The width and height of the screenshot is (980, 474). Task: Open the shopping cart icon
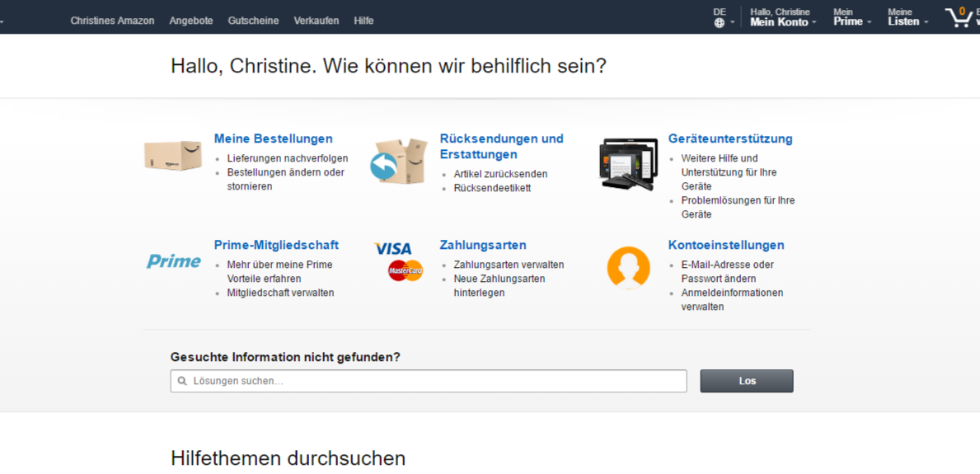pyautogui.click(x=959, y=17)
